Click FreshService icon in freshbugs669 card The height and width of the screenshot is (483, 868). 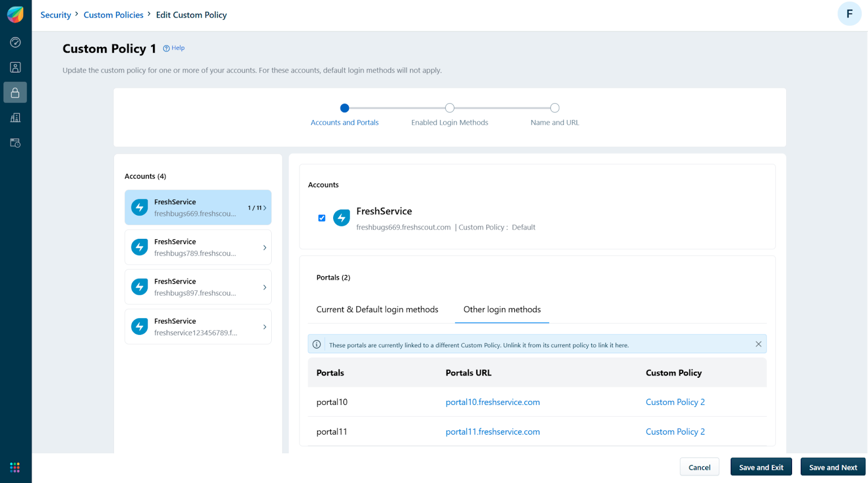pos(139,207)
